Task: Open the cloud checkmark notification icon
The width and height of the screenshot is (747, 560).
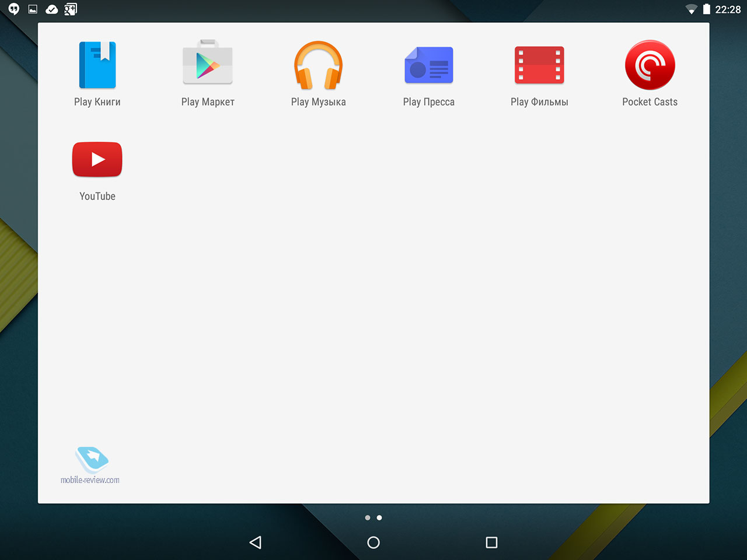Action: 52,9
